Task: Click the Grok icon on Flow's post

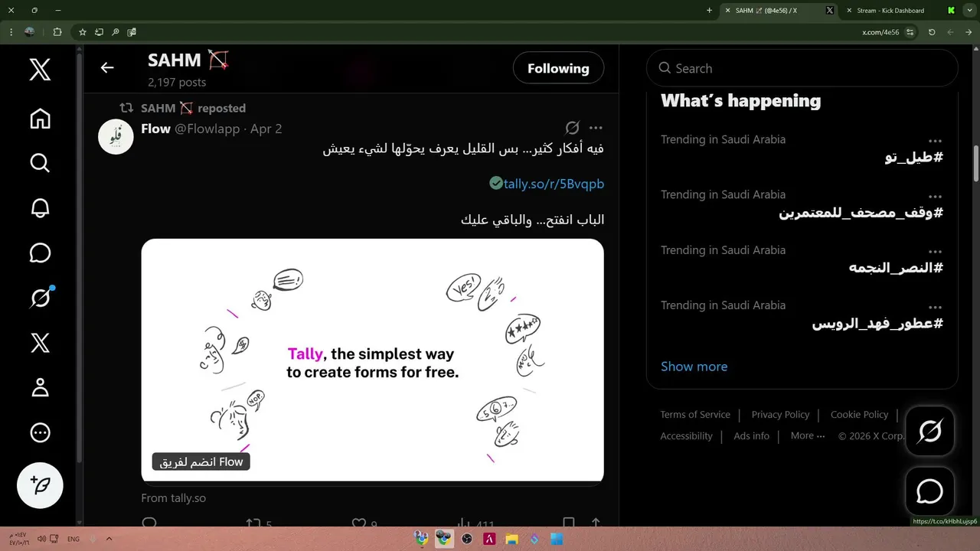Action: point(572,128)
